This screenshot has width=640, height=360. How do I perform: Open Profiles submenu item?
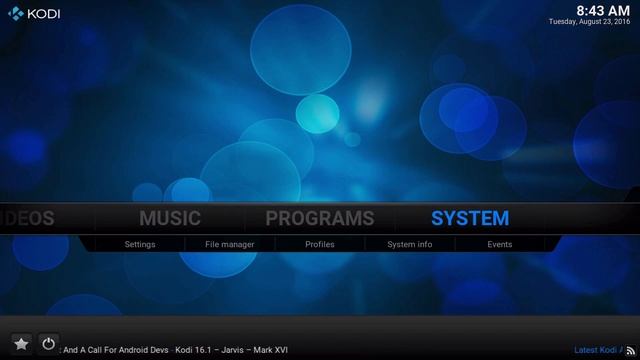(x=320, y=244)
